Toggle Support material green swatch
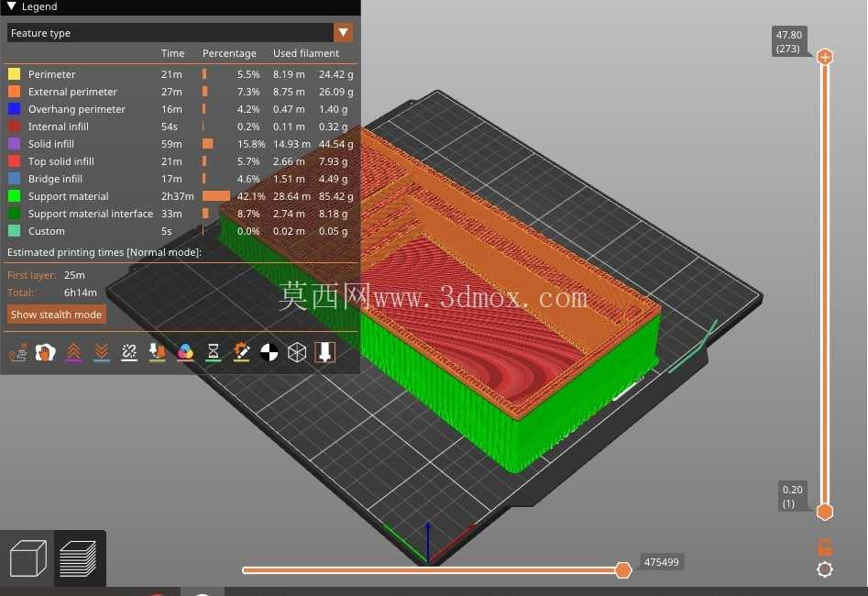The width and height of the screenshot is (868, 596). click(15, 196)
